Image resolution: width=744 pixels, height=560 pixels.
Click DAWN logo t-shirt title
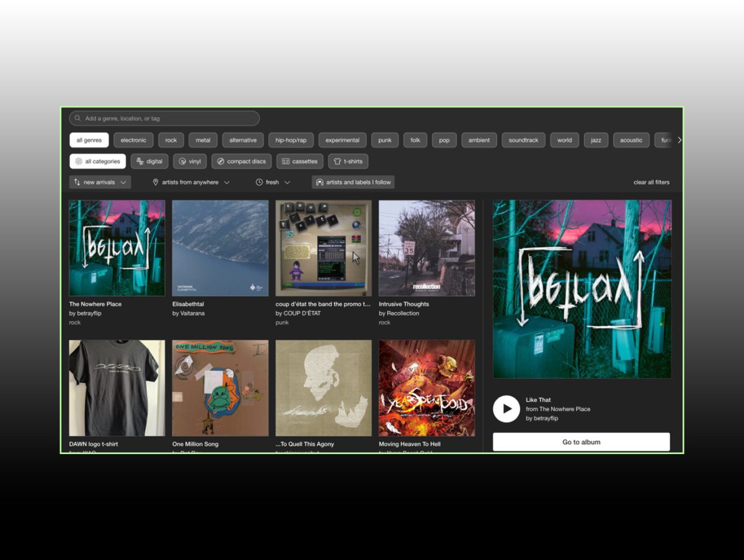[x=94, y=444]
